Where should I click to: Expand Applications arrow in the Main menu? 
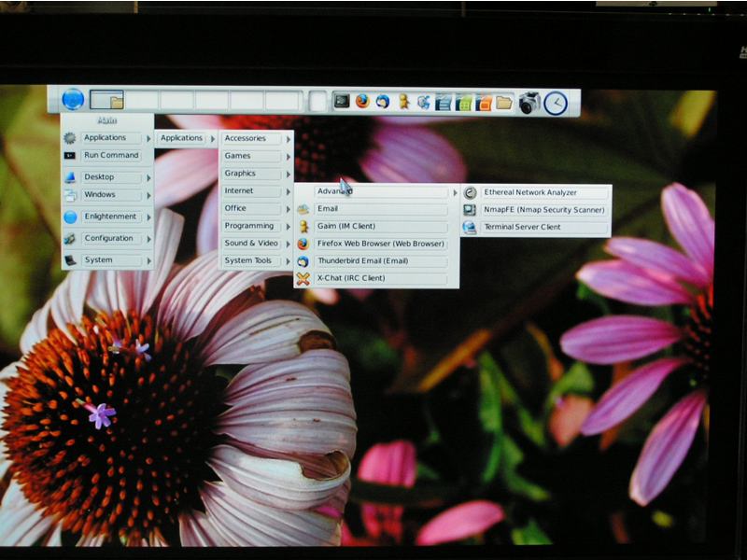click(148, 138)
